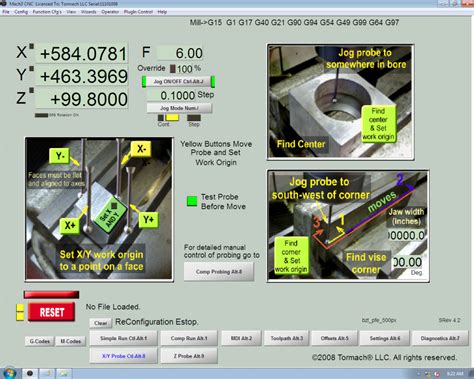Toggle the feed Override LED indicator
This screenshot has width=474, height=379.
pos(173,69)
